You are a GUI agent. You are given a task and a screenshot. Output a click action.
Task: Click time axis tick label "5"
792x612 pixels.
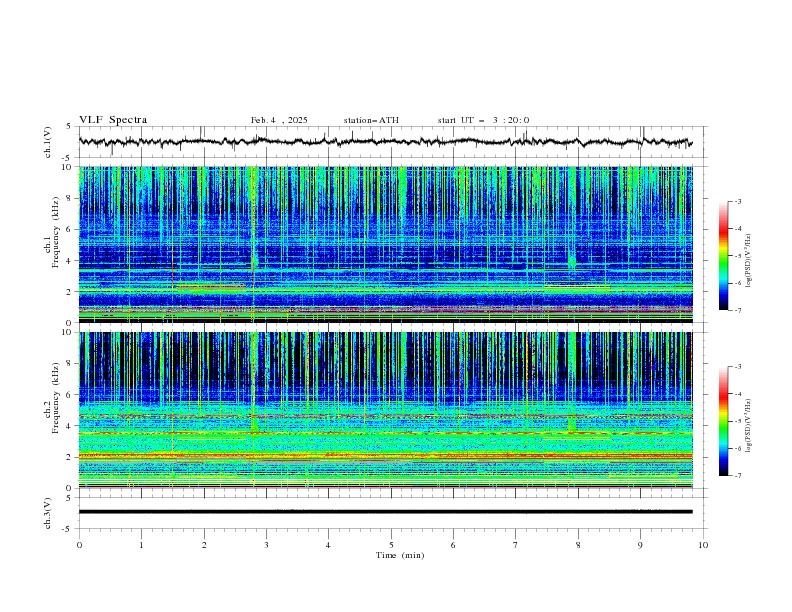click(391, 545)
